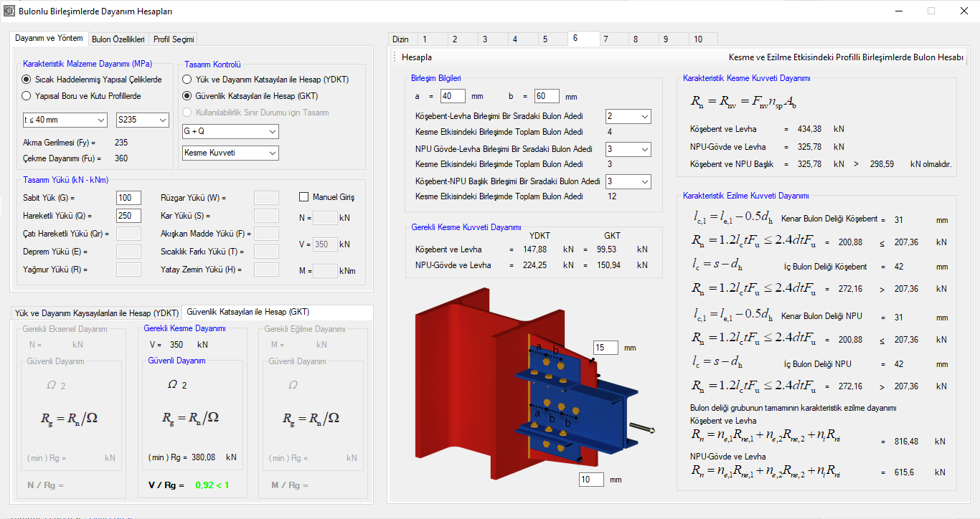Click the Hesapla button

[x=417, y=57]
